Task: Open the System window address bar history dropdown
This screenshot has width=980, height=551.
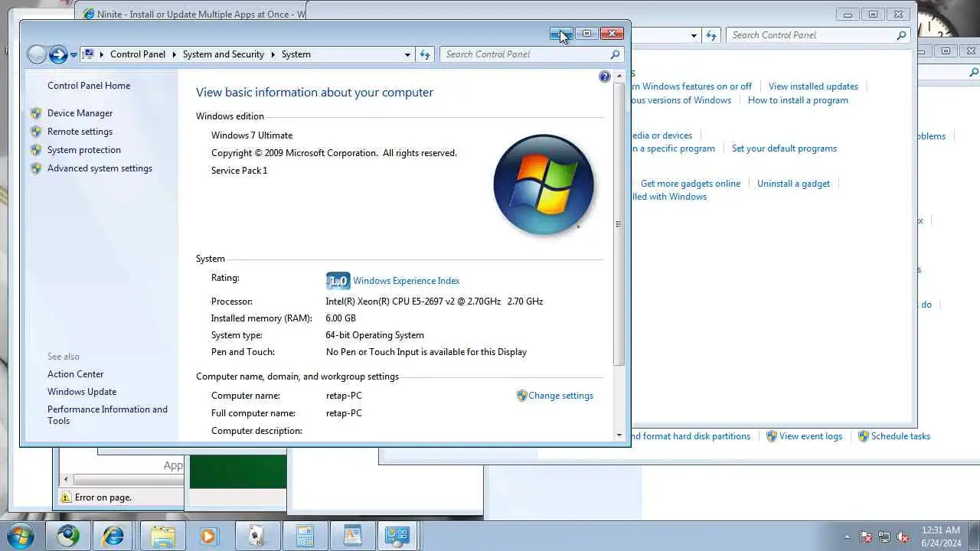Action: click(x=407, y=54)
